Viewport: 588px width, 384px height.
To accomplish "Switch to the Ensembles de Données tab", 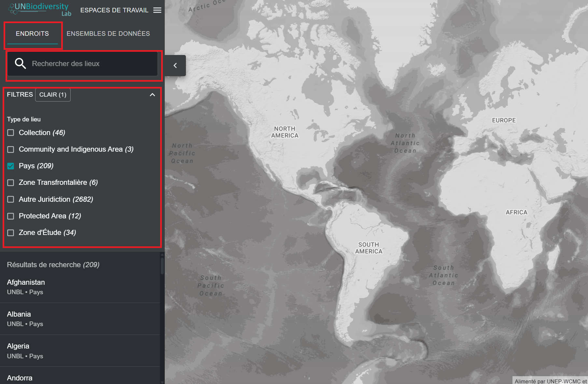I will coord(108,34).
